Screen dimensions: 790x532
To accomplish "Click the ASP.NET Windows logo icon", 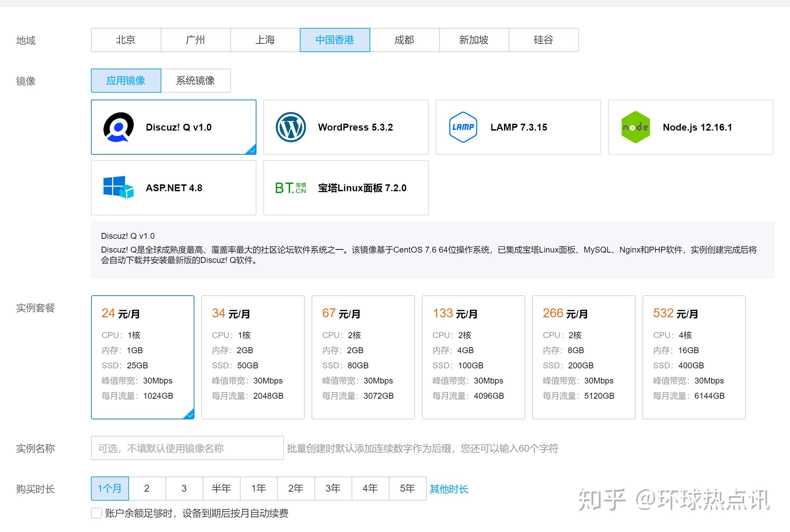I will click(119, 187).
